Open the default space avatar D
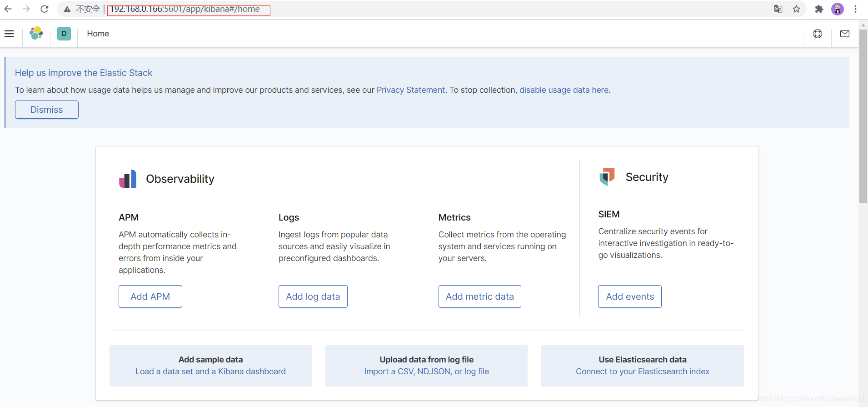This screenshot has height=407, width=868. (x=64, y=34)
